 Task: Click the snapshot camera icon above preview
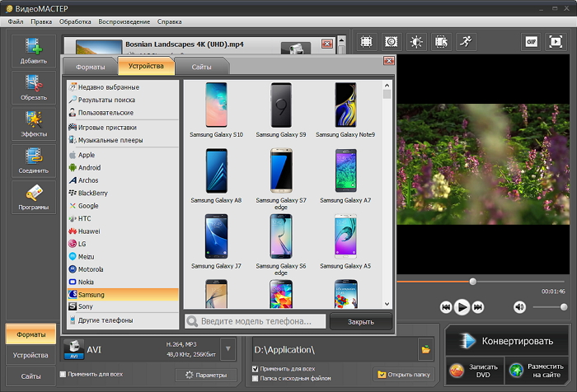click(x=391, y=42)
